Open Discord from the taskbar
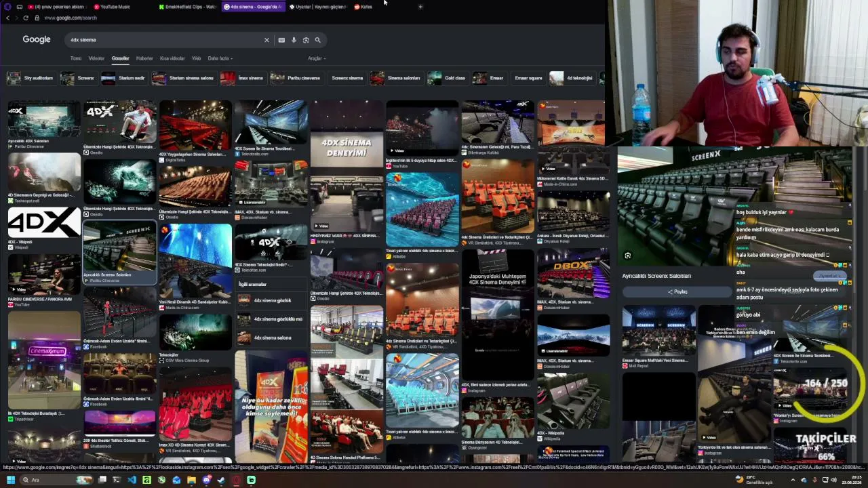The image size is (868, 488). click(206, 480)
